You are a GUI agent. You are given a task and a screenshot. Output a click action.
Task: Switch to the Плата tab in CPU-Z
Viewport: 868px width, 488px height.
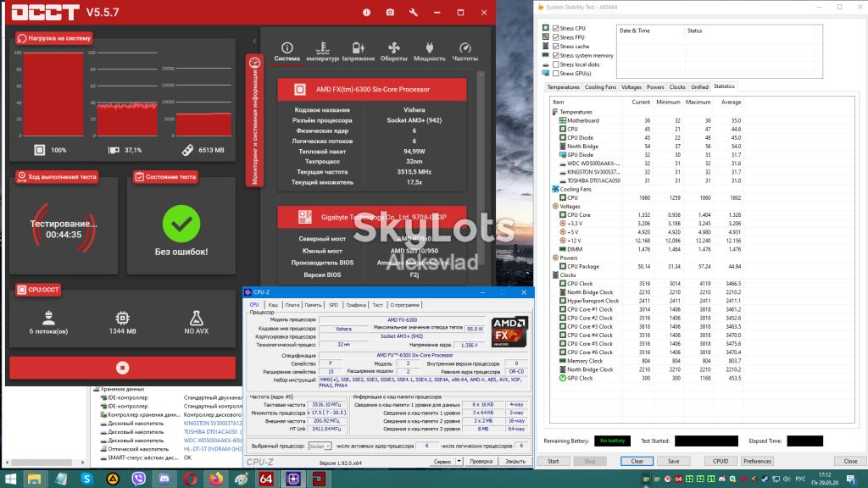point(292,305)
